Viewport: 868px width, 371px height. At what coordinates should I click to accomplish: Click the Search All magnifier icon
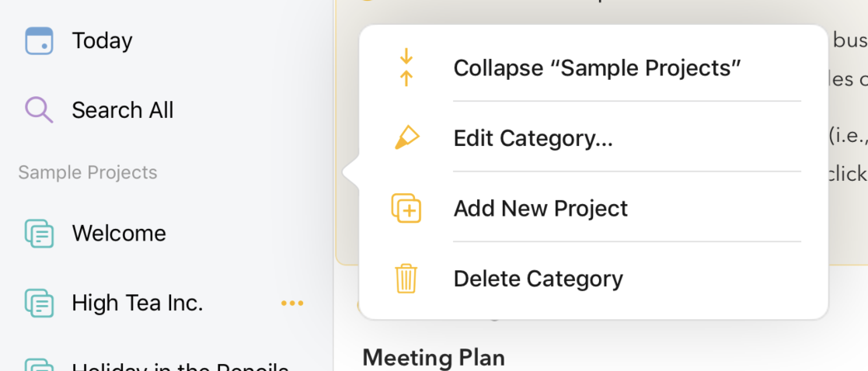39,109
